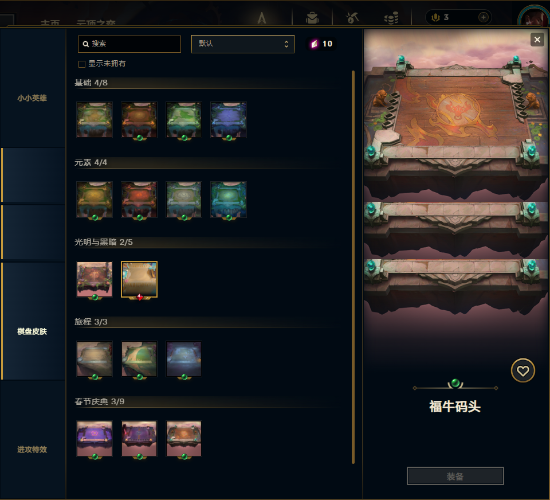Click into the search input field
The width and height of the screenshot is (550, 500).
(129, 44)
